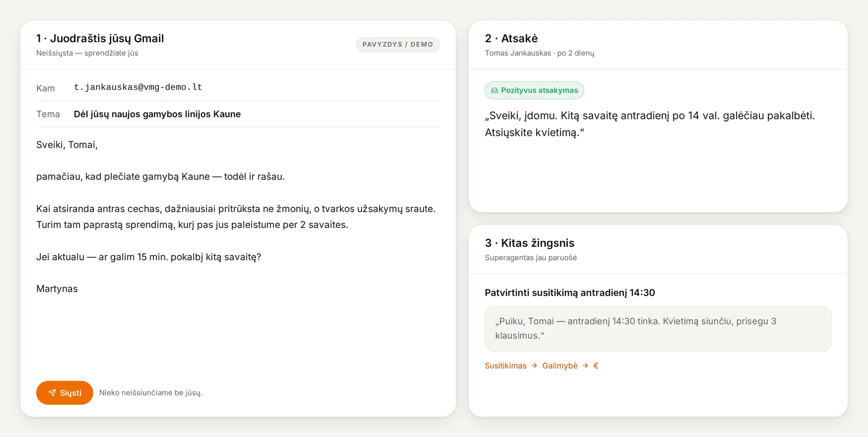
Task: Click the PAVYZDYS / DEMO pill
Action: tap(398, 44)
